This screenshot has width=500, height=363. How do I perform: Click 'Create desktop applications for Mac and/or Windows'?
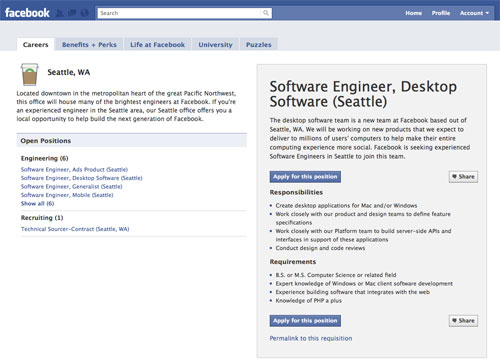[x=346, y=205]
